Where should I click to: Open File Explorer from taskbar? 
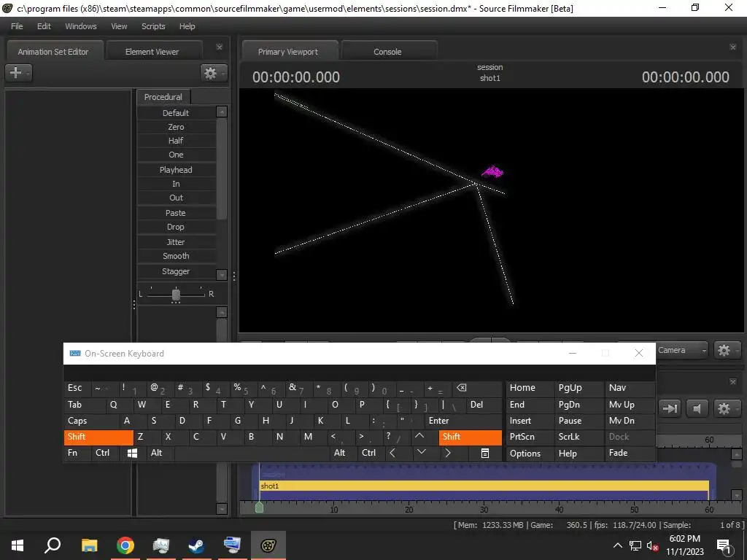tap(89, 545)
